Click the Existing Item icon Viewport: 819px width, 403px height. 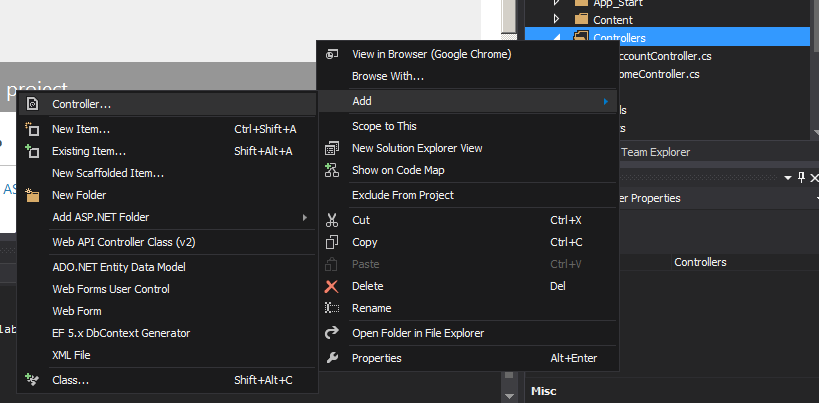tap(32, 151)
